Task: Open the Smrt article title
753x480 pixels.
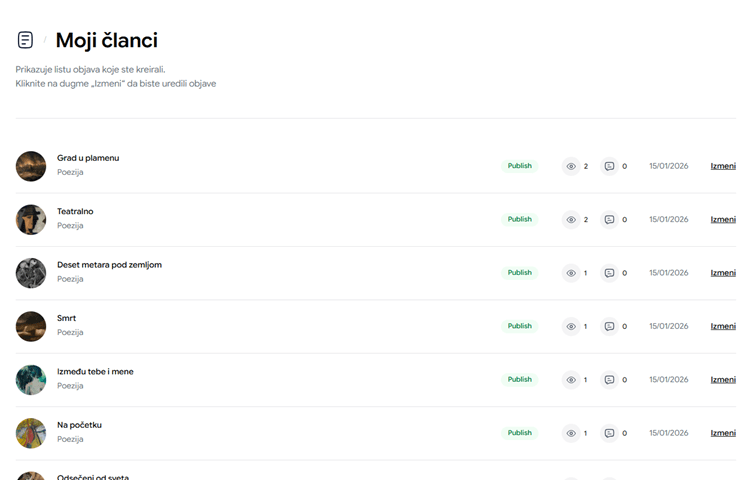Action: click(66, 318)
